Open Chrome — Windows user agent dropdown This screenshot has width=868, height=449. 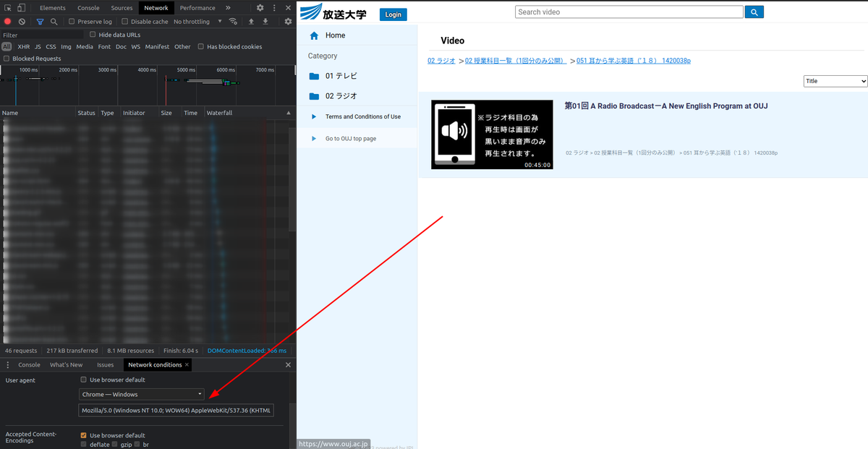142,394
